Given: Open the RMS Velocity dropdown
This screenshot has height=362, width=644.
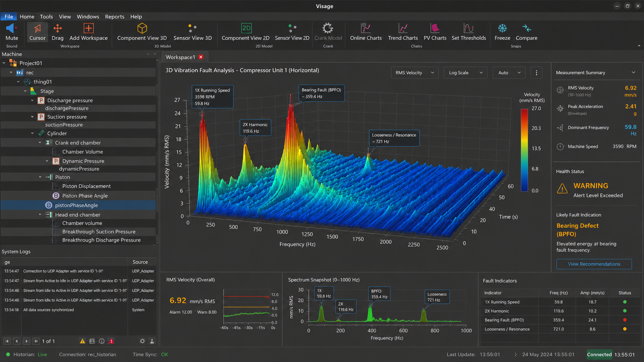Looking at the screenshot, I should [414, 73].
